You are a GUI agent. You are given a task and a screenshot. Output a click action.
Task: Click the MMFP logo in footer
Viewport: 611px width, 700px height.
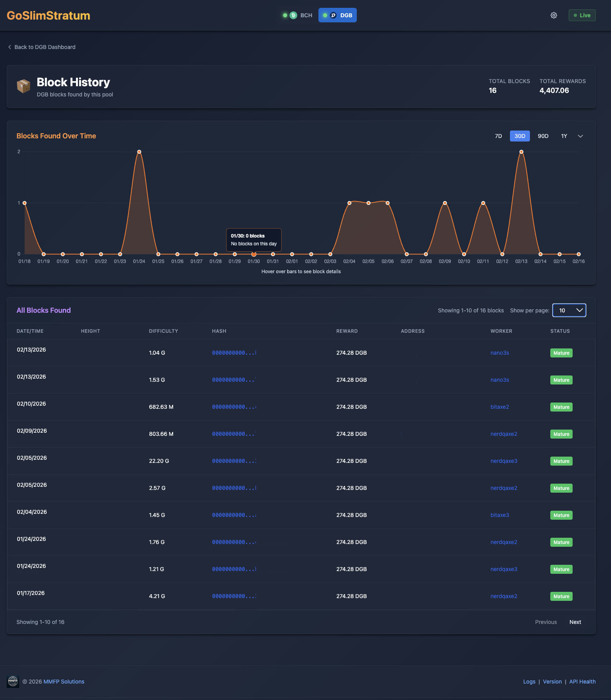pos(13,681)
